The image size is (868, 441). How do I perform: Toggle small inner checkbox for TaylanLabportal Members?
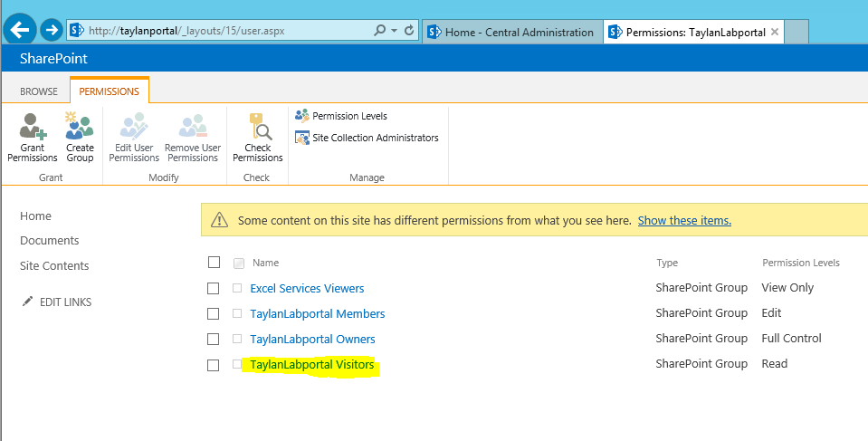(237, 313)
